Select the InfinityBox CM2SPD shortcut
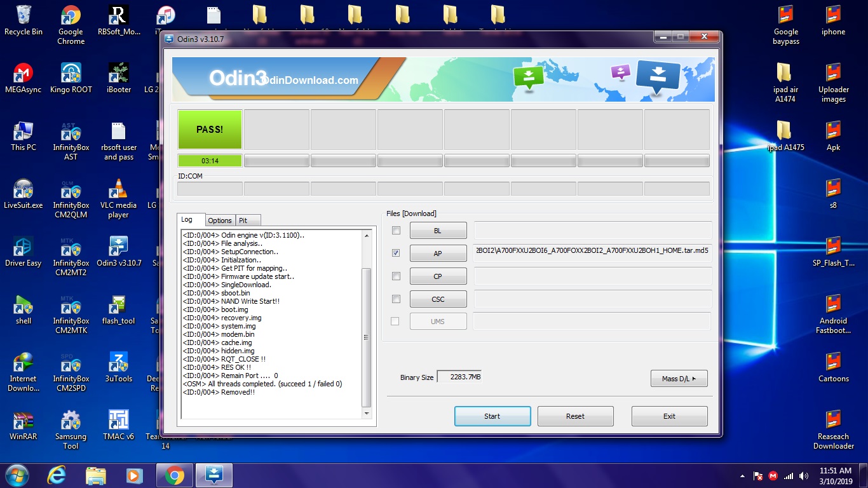The width and height of the screenshot is (868, 488). coord(71,372)
